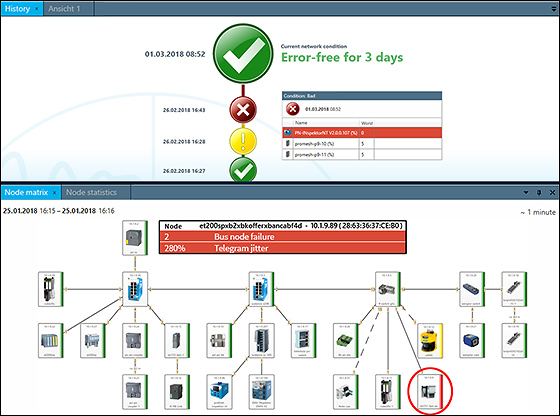Click the red-circled failed node icon
The image size is (560, 416).
coord(430,391)
